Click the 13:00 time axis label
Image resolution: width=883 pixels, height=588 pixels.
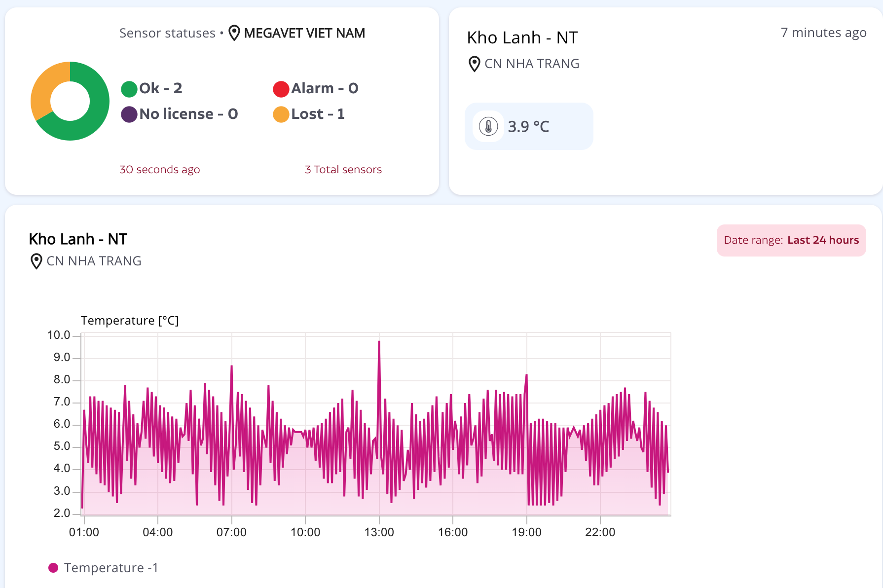tap(379, 532)
